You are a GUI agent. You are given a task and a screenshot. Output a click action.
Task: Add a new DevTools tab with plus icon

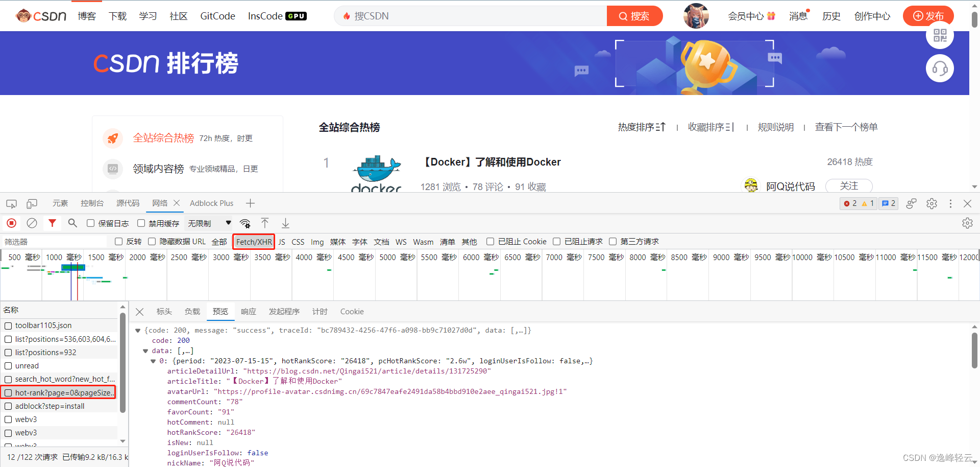[x=250, y=203]
